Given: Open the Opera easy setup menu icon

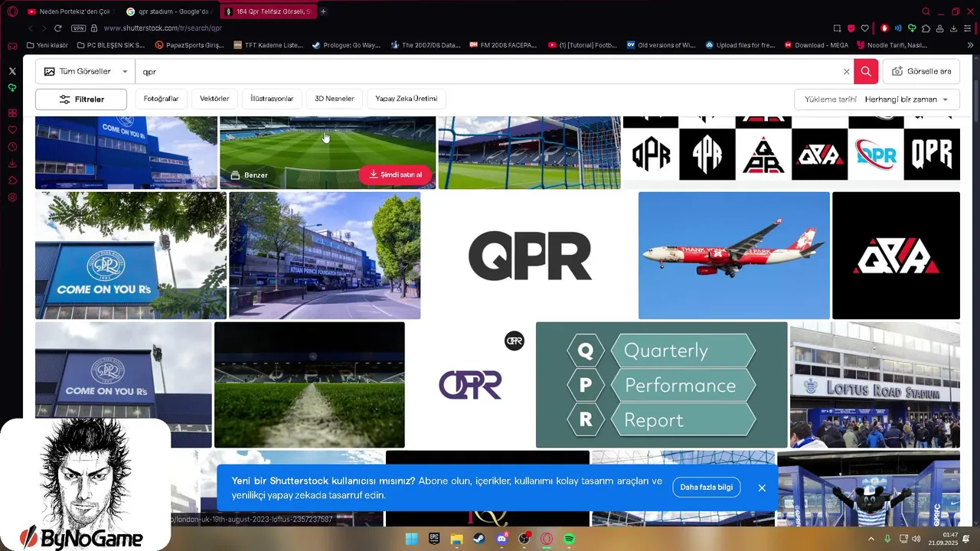Looking at the screenshot, I should (x=968, y=28).
